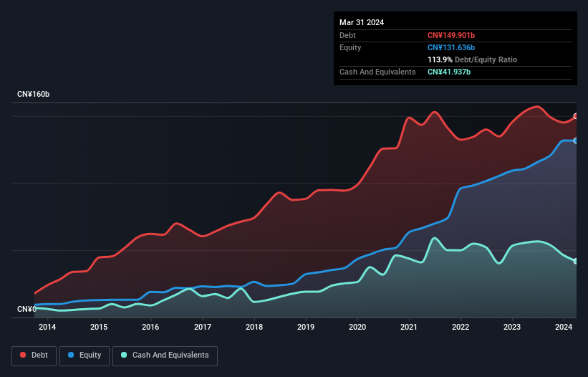Click the Equity label in tooltip
Screen dimensions: 588x377
(x=350, y=47)
